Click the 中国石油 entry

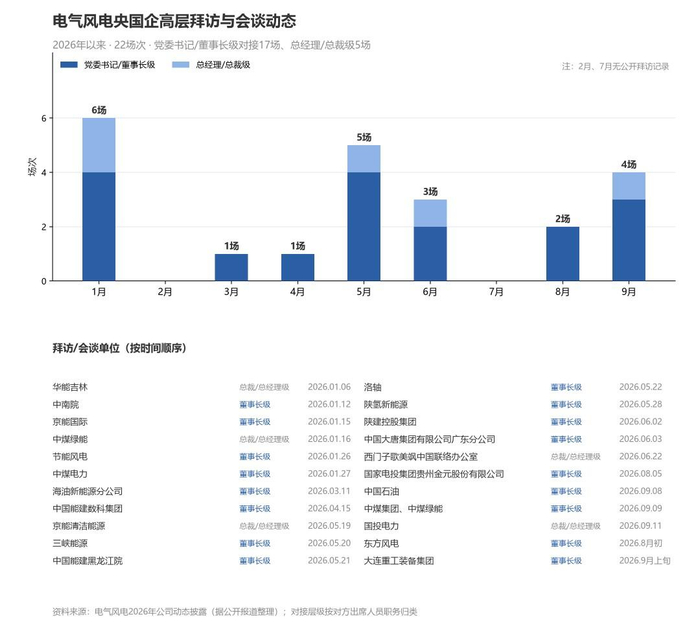pyautogui.click(x=381, y=491)
